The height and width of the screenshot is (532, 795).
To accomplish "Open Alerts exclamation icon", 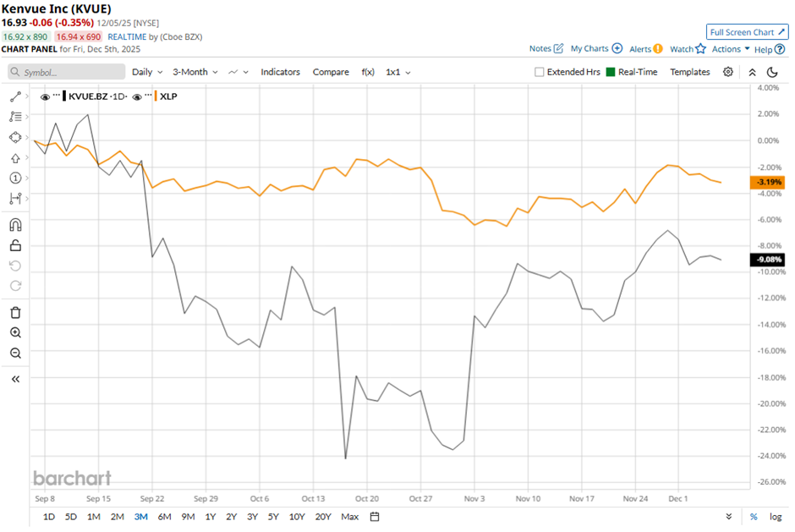I will 658,49.
